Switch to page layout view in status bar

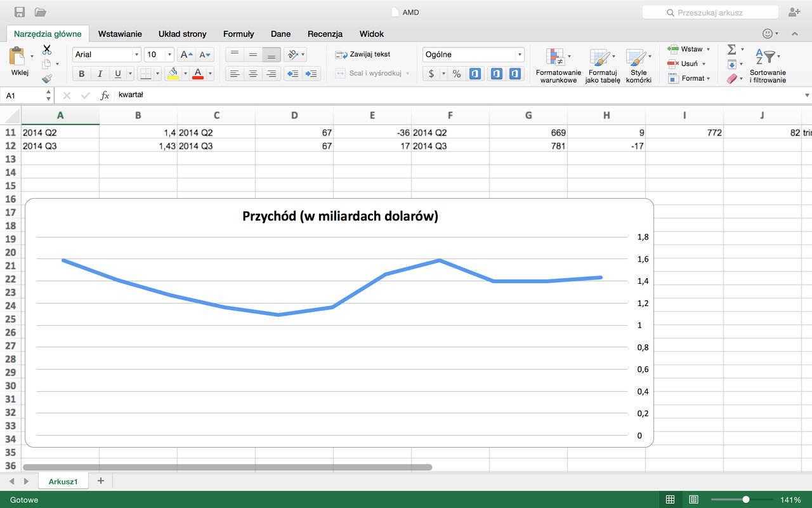[x=693, y=500]
